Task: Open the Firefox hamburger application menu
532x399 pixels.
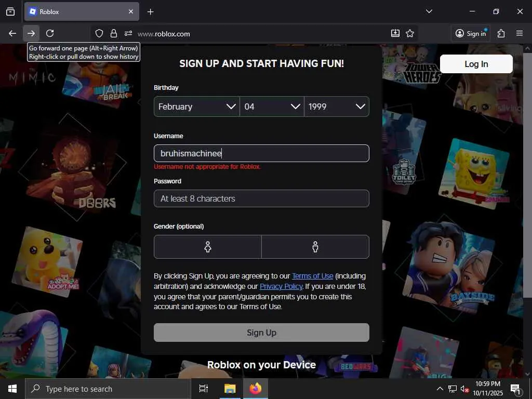Action: pyautogui.click(x=520, y=33)
